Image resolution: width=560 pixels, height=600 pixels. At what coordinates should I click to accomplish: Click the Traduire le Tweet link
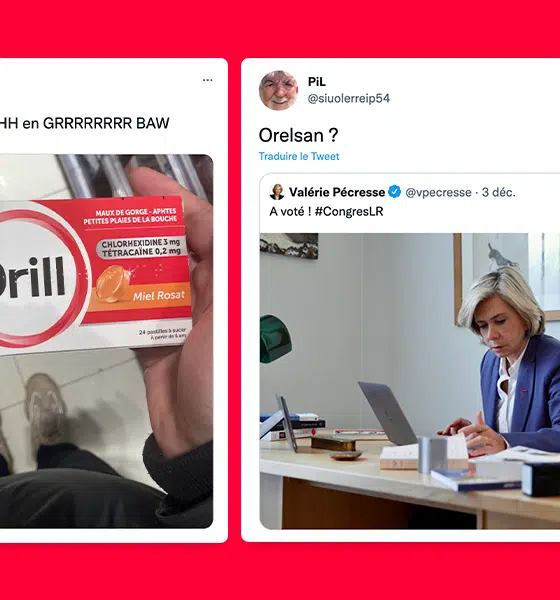(x=299, y=156)
